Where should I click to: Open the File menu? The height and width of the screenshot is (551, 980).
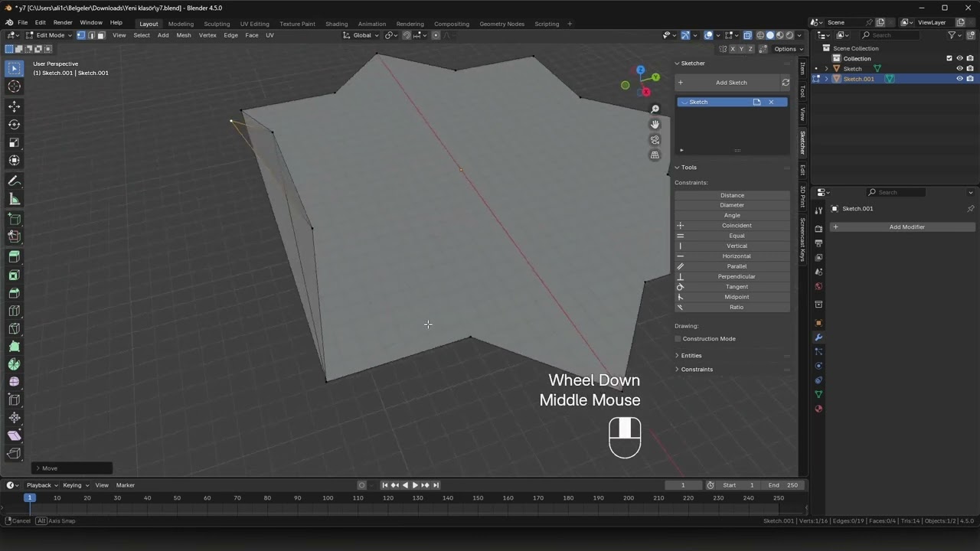pyautogui.click(x=22, y=23)
